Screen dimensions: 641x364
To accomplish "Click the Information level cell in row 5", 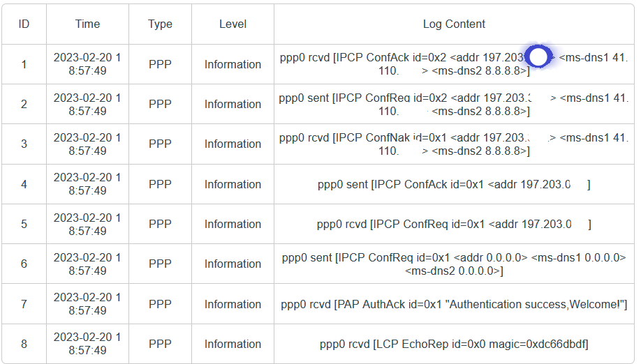I will tap(233, 224).
